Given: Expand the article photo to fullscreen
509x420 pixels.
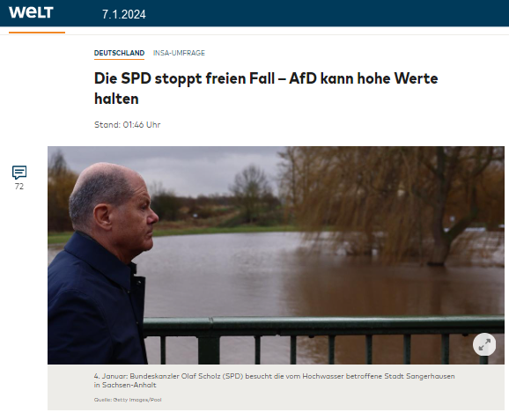Looking at the screenshot, I should click(x=484, y=344).
